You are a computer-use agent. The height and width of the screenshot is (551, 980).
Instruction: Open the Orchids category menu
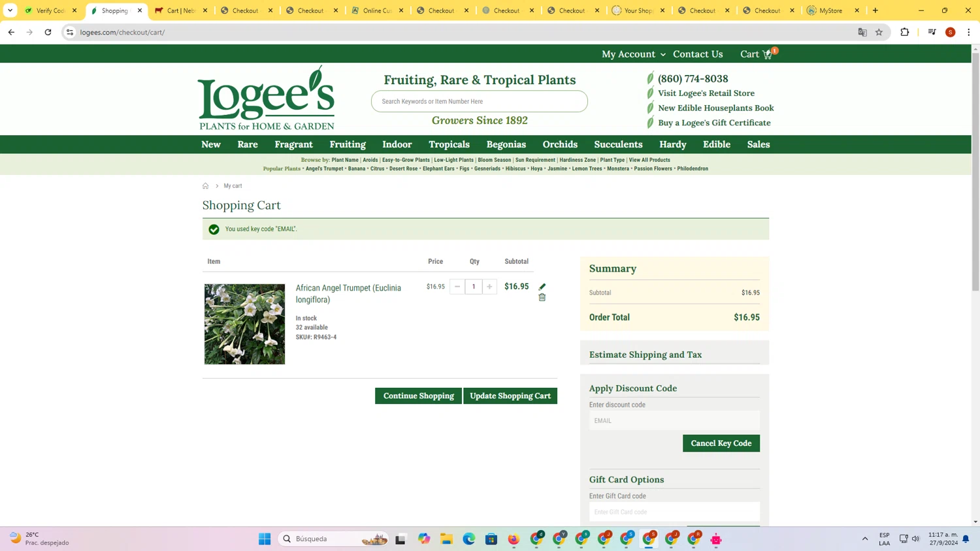(x=560, y=144)
